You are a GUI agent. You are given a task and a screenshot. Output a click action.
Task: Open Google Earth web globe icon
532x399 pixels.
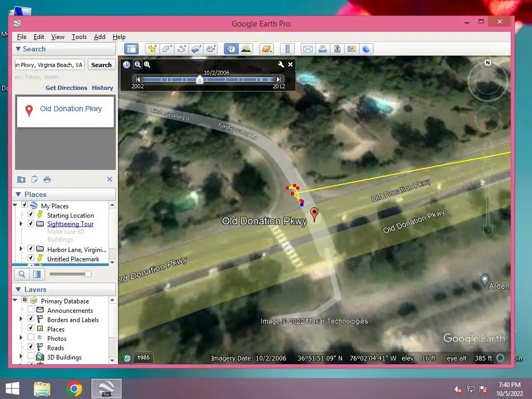pyautogui.click(x=366, y=49)
